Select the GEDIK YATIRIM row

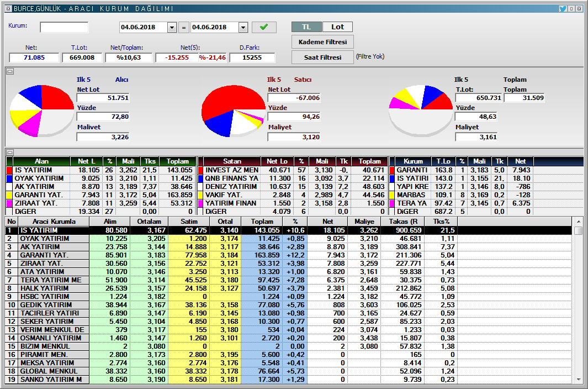point(288,305)
